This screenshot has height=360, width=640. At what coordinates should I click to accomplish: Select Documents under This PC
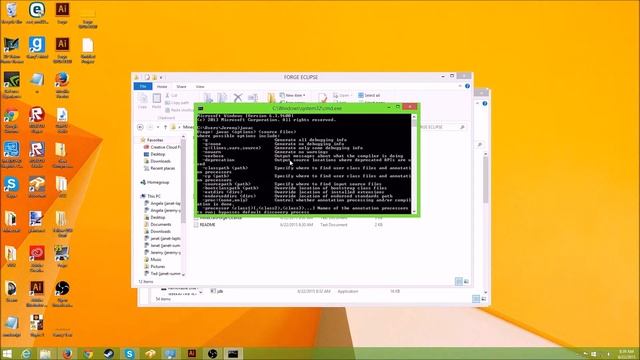coord(158,224)
